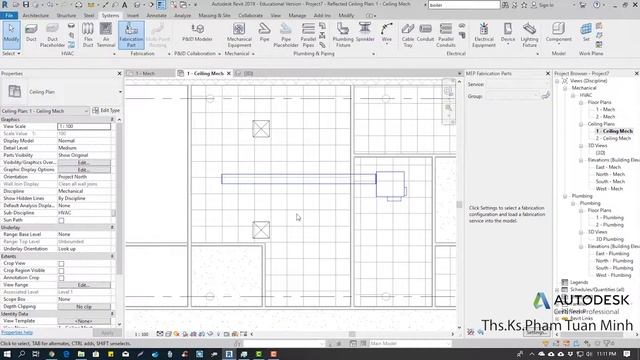Select 1 - Plumbing floor plan in browser
The height and width of the screenshot is (360, 640).
pyautogui.click(x=609, y=218)
